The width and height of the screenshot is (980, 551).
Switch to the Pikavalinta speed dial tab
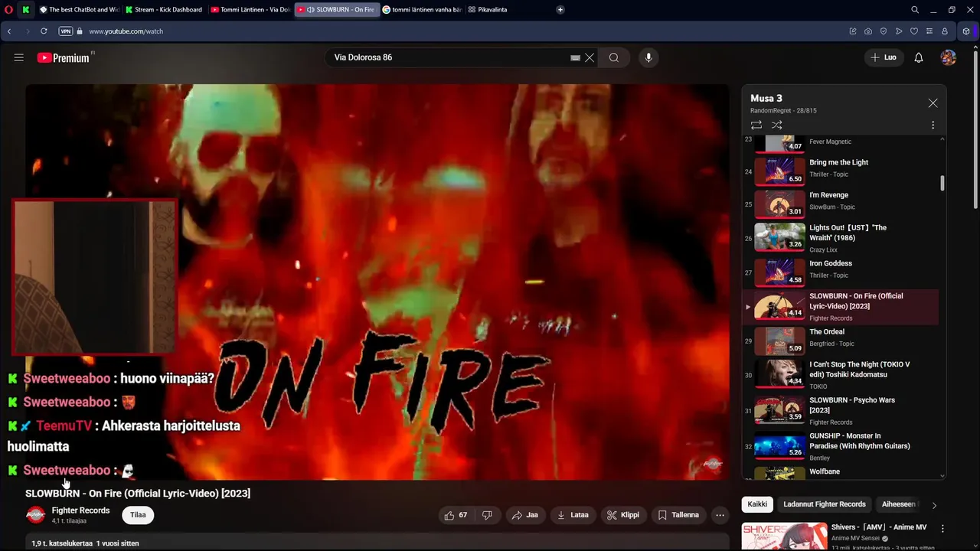[488, 10]
